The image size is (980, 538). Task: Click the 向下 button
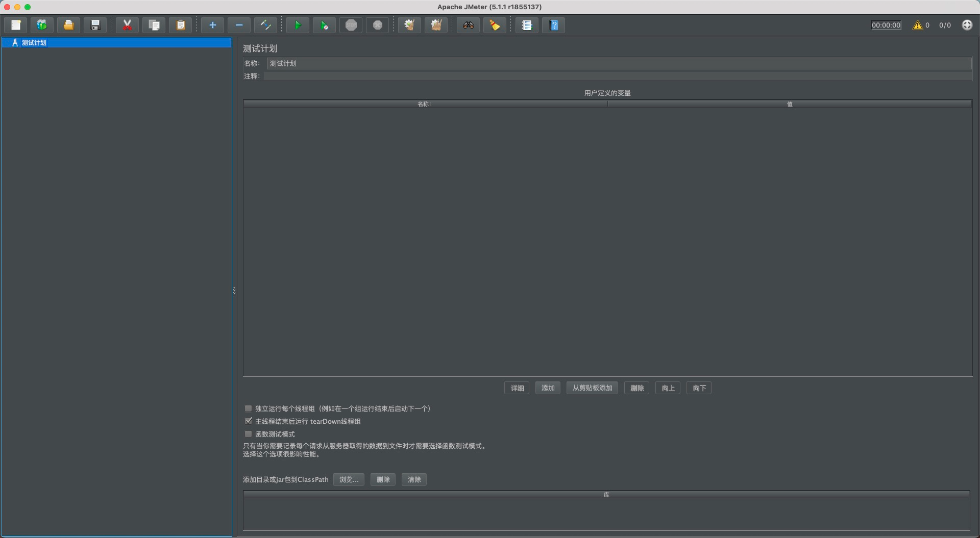click(x=699, y=388)
